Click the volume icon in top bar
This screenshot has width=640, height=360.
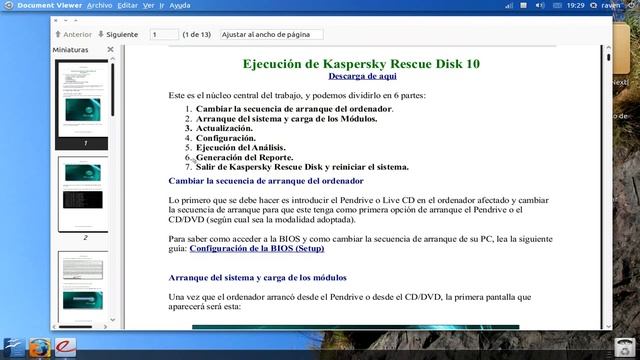[x=540, y=5]
